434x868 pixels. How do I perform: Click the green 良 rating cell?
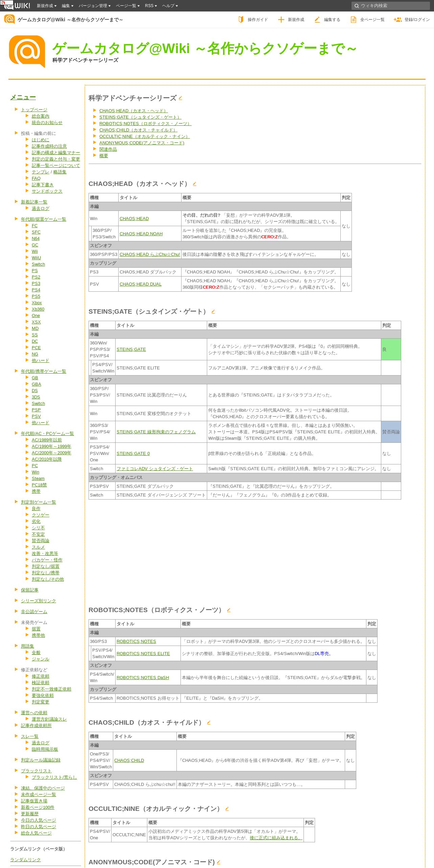coord(391,349)
